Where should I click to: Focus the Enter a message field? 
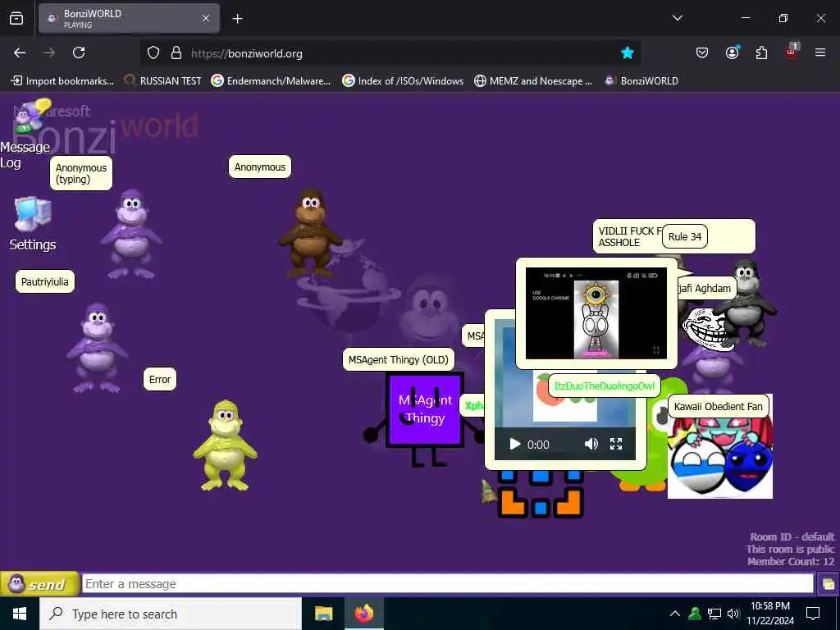tap(447, 584)
